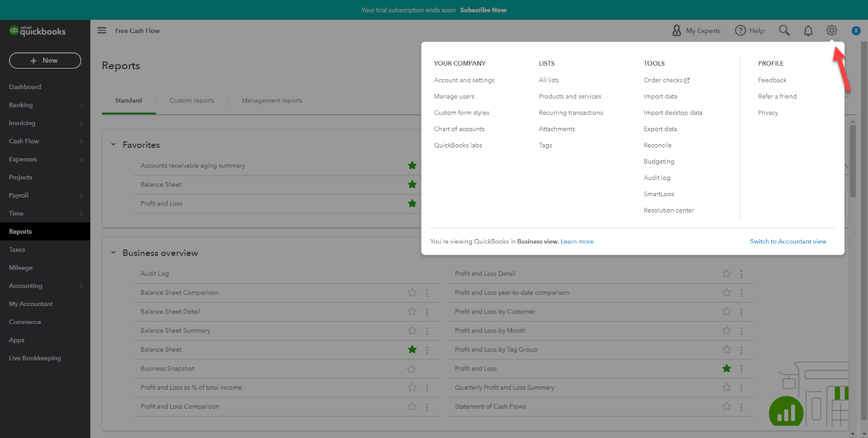
Task: Favorite Profit and Loss Detail with its star
Action: [727, 274]
